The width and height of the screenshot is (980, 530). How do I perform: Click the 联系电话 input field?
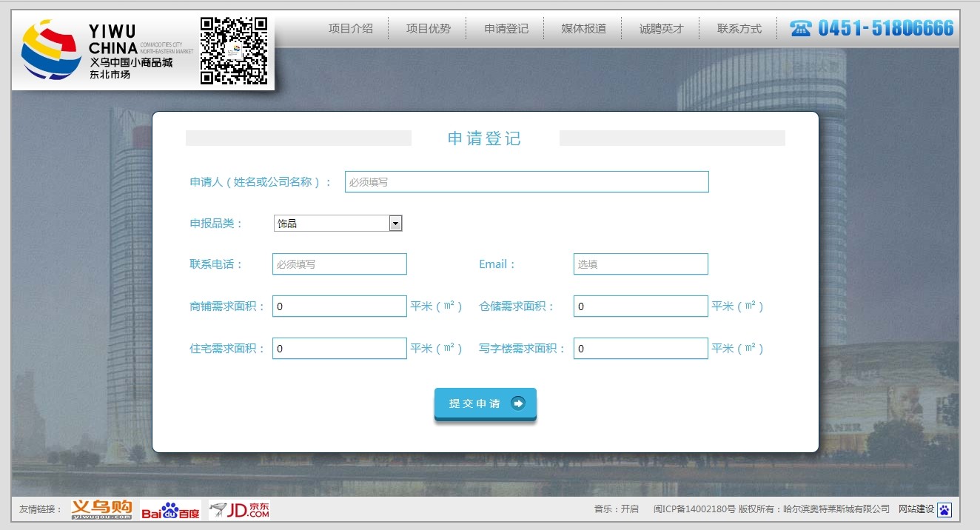pyautogui.click(x=339, y=264)
